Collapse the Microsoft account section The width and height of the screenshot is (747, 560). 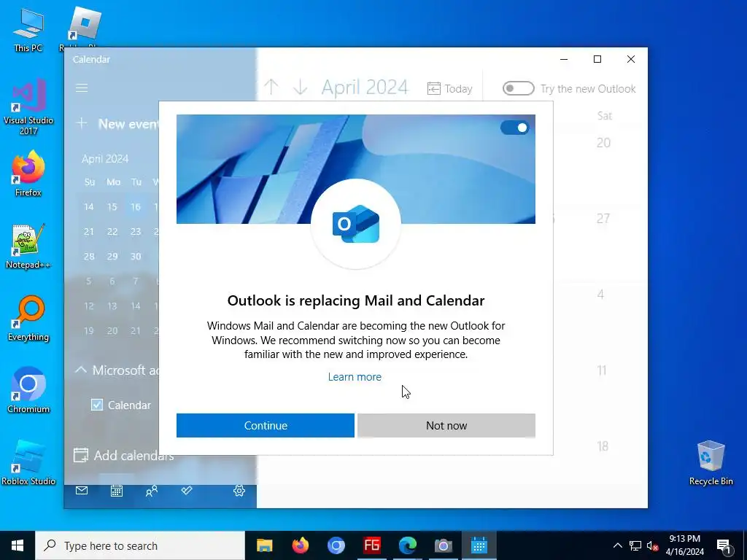pos(81,370)
